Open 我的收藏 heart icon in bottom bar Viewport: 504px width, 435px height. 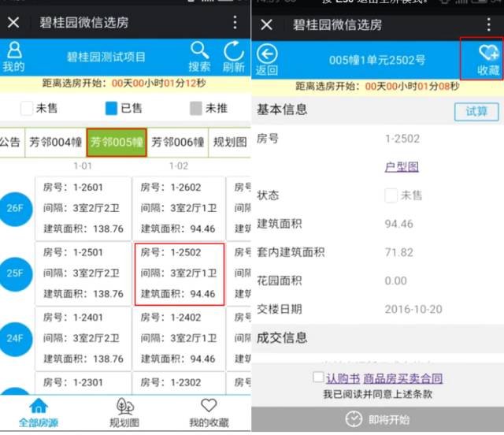[x=209, y=413]
